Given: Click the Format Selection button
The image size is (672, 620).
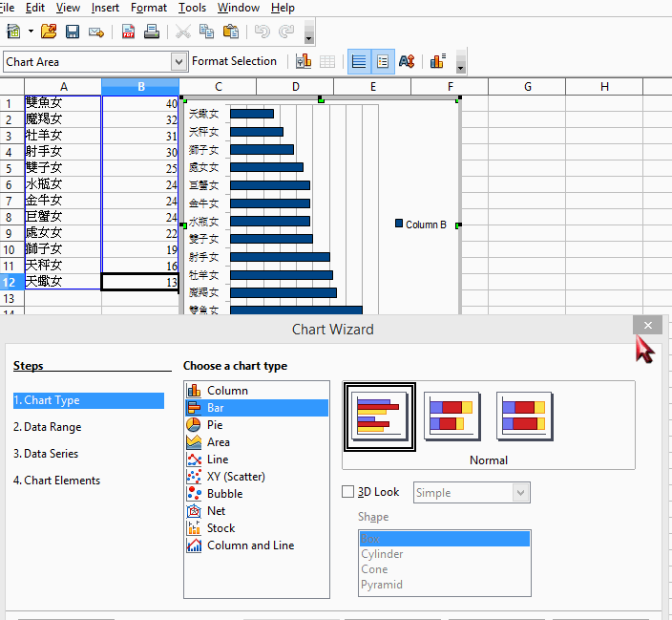Looking at the screenshot, I should [x=234, y=61].
